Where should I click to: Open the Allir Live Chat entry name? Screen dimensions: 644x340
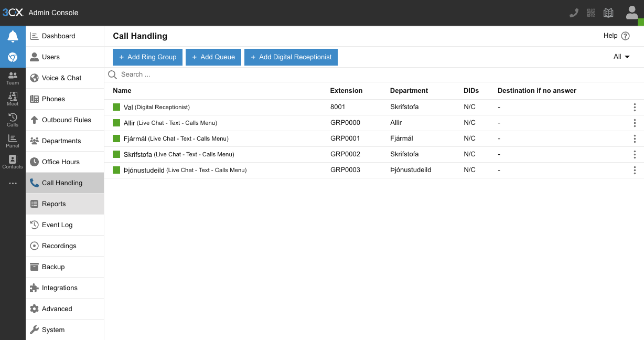170,123
